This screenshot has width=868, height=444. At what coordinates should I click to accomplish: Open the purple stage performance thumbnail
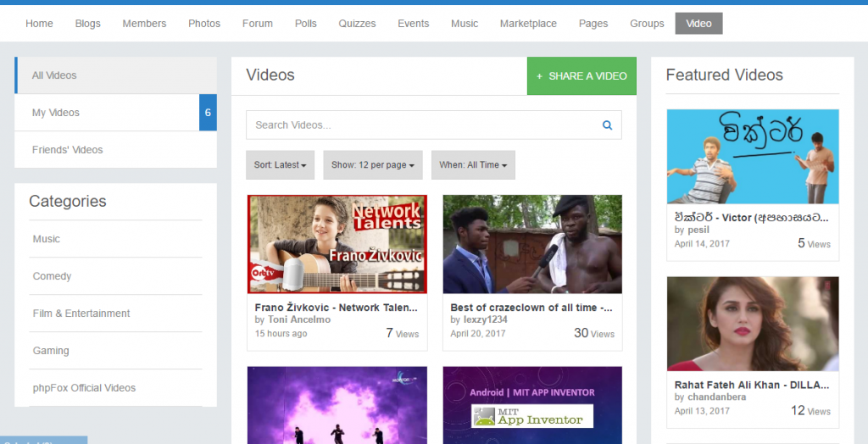pyautogui.click(x=337, y=405)
